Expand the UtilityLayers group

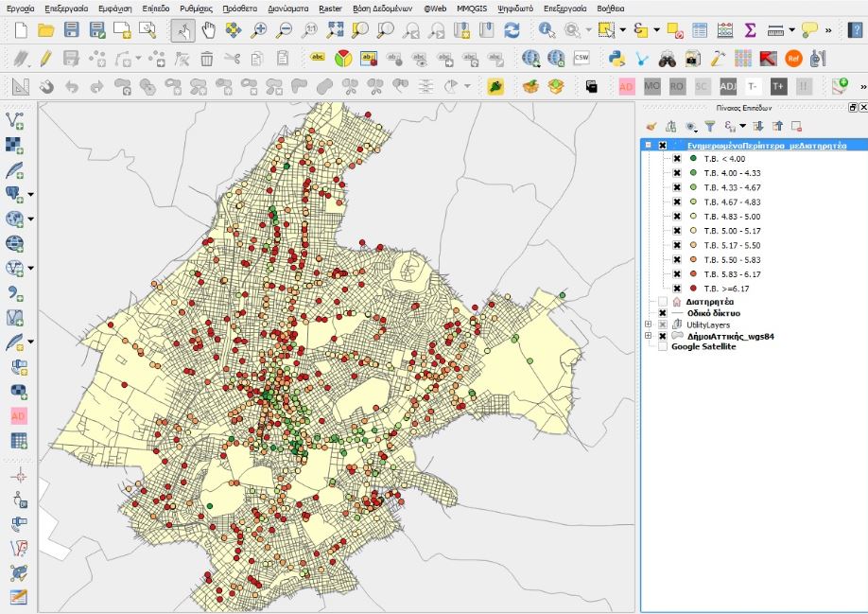pyautogui.click(x=648, y=325)
